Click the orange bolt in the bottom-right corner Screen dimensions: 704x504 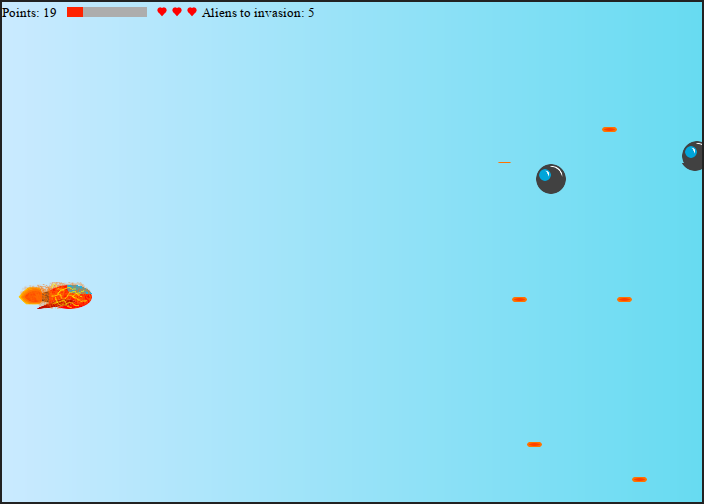coord(639,479)
